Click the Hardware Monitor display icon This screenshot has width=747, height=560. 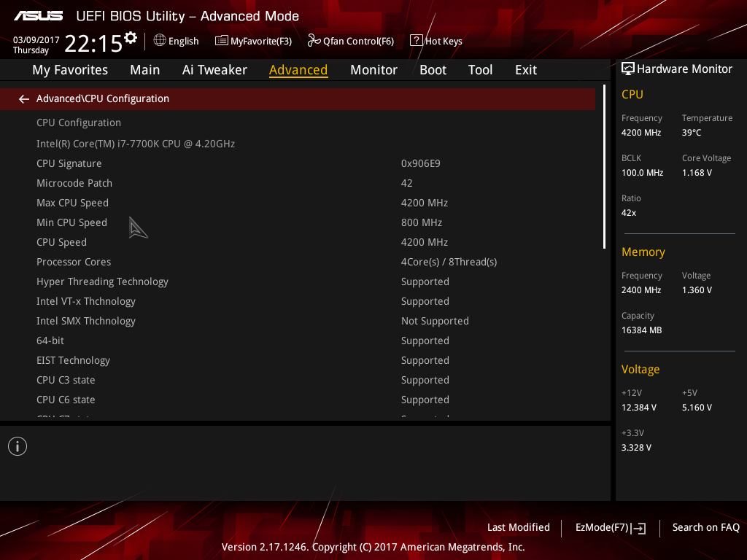628,69
